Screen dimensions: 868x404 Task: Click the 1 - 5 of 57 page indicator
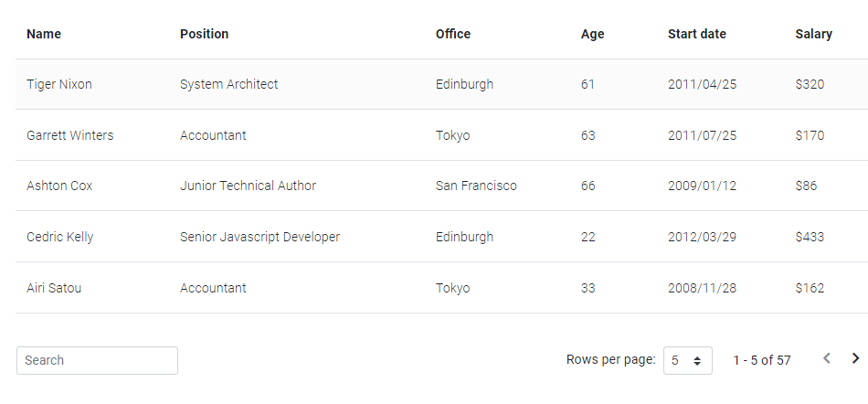(x=762, y=360)
